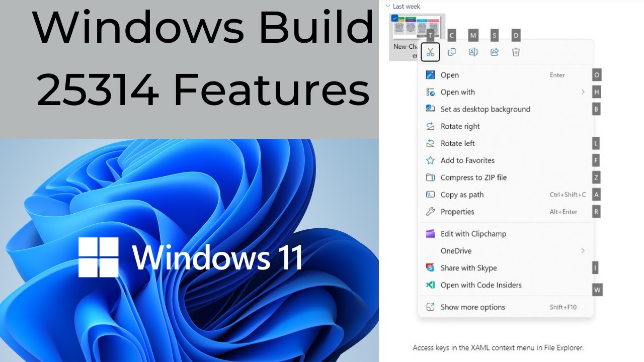Image resolution: width=644 pixels, height=362 pixels.
Task: Expand the Open with submenu arrow
Action: coord(583,92)
